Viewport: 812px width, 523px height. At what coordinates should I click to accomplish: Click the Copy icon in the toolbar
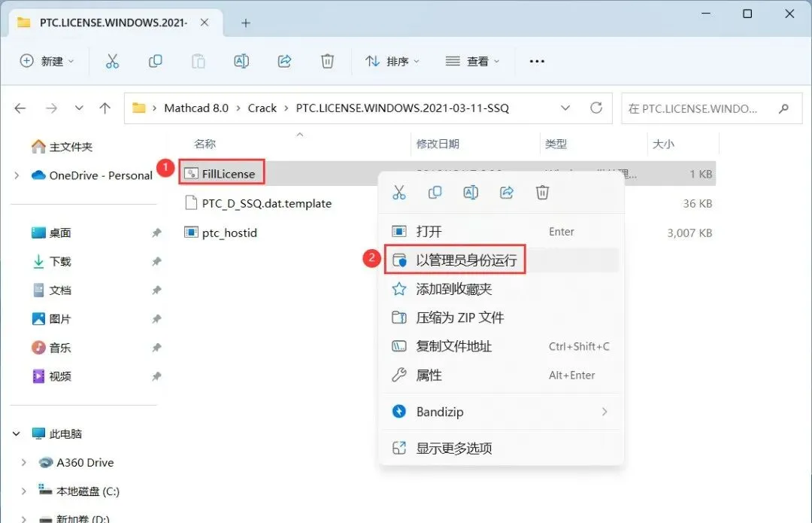click(156, 61)
